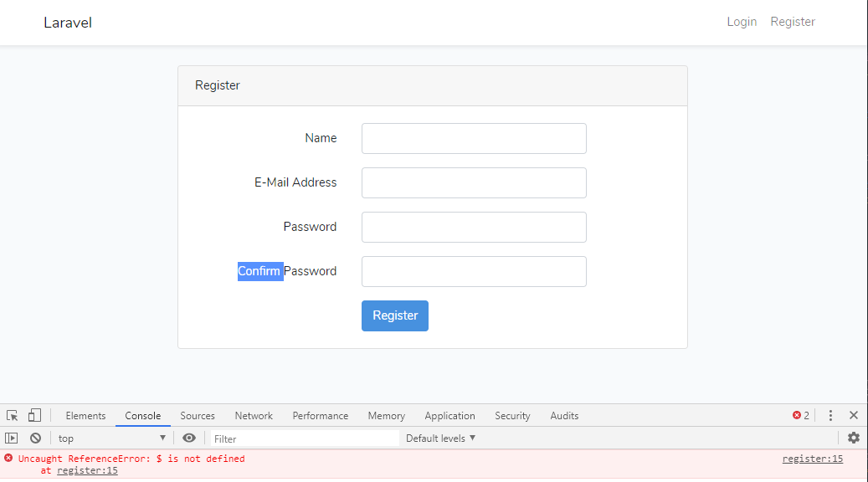
Task: Click the red error count badge
Action: (801, 416)
